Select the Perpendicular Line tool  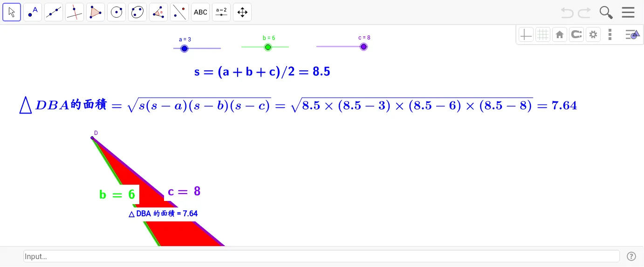(x=75, y=12)
